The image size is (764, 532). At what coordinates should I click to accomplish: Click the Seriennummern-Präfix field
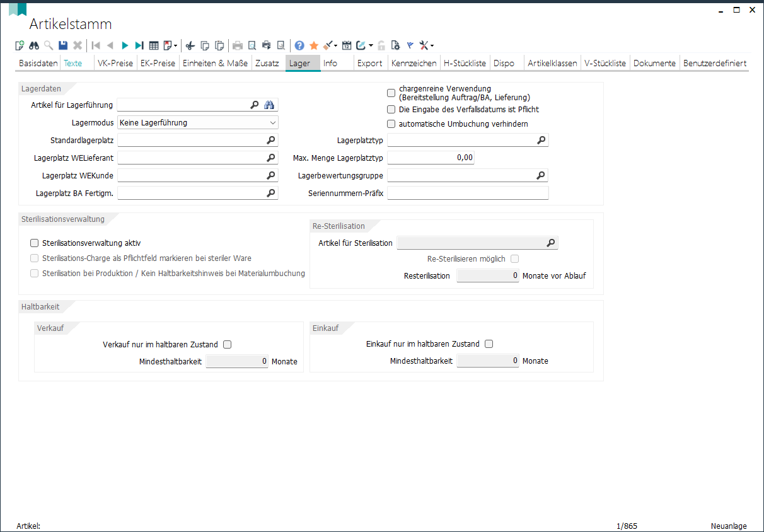pyautogui.click(x=468, y=194)
